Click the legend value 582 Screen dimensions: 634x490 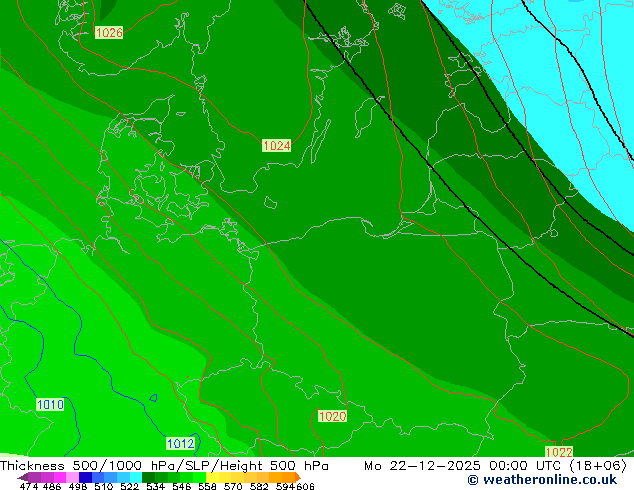coord(259,486)
